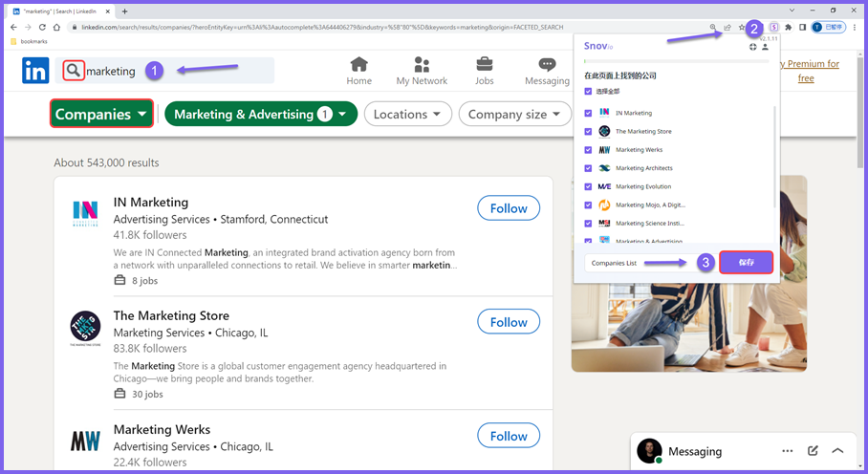Click the Snov.io account profile icon
Screen dimensions: 868x474
point(765,47)
